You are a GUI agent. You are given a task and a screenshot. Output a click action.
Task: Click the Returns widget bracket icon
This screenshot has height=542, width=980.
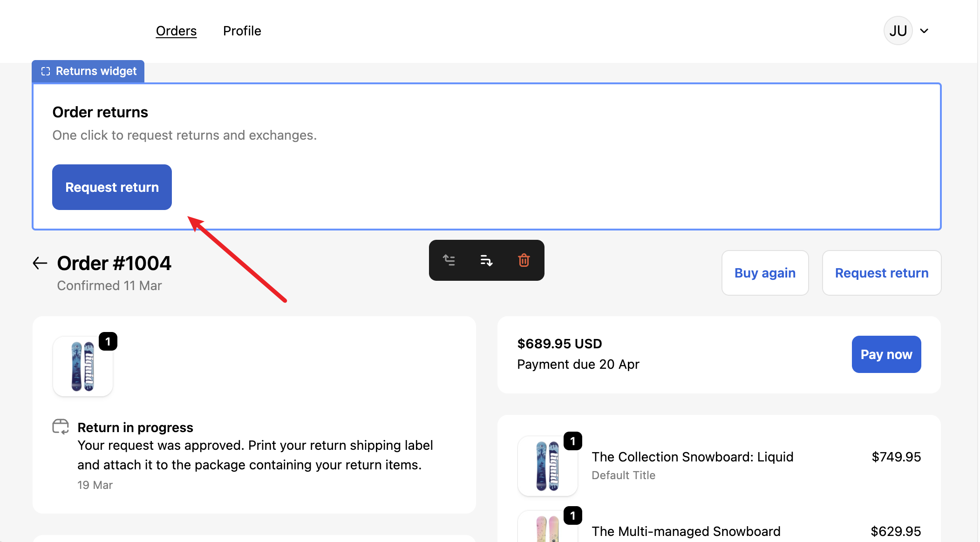46,71
